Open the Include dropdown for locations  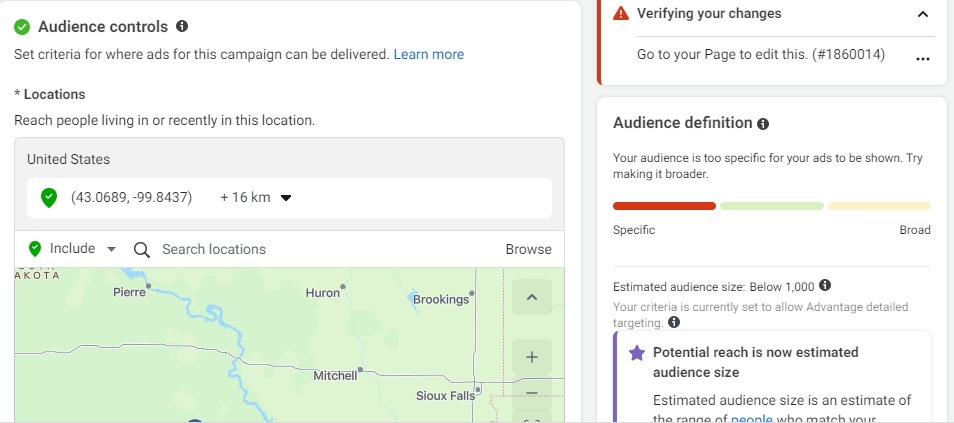pos(72,248)
